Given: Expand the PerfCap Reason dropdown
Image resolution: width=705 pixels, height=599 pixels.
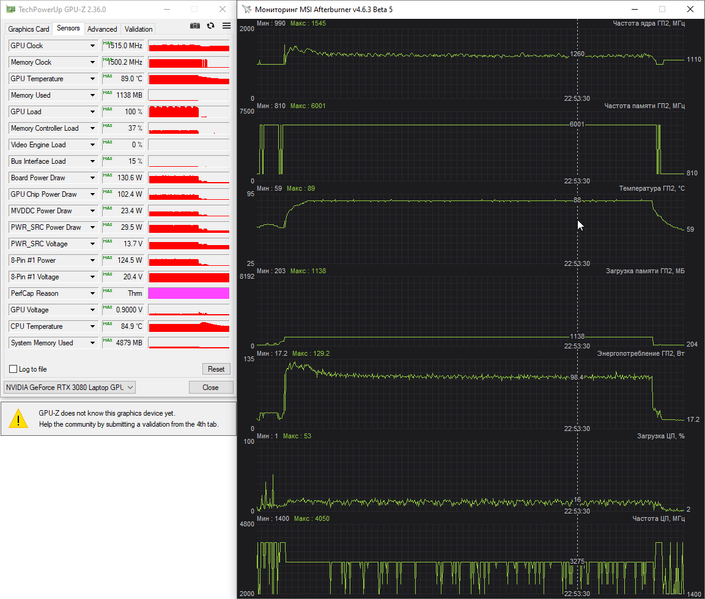Looking at the screenshot, I should point(92,293).
